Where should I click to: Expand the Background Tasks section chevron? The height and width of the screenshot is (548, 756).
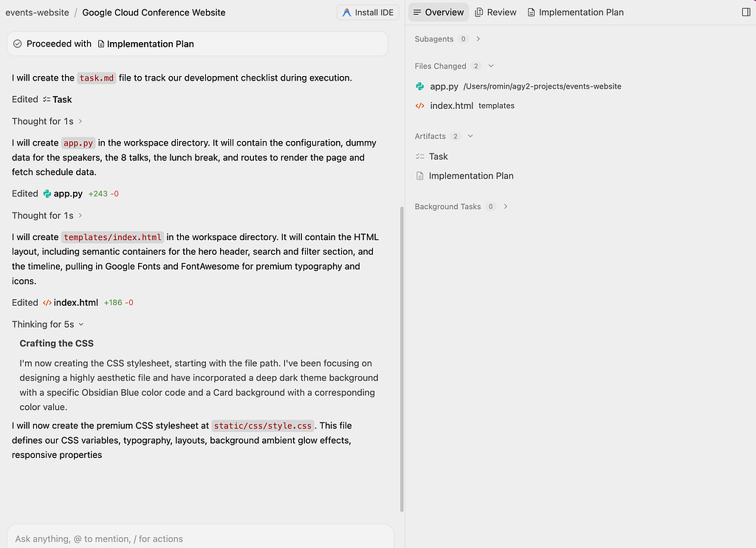point(506,207)
